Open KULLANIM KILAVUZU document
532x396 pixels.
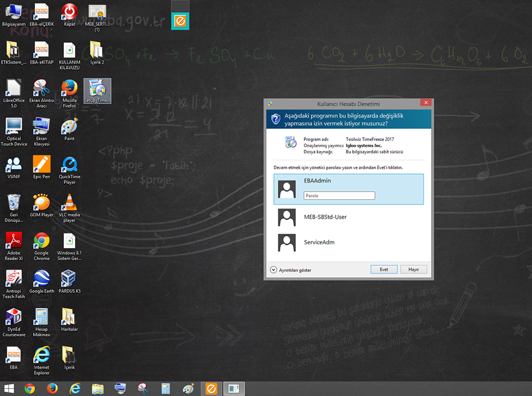69,56
